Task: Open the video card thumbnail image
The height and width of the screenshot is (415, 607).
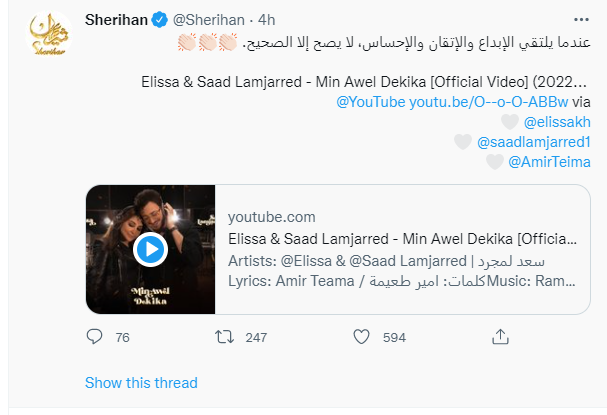Action: (x=149, y=248)
